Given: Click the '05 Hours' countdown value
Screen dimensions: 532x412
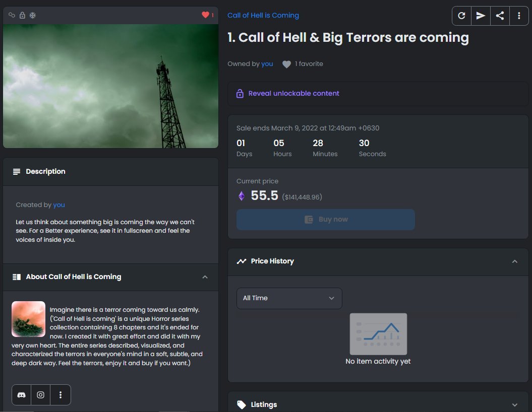Looking at the screenshot, I should [282, 148].
